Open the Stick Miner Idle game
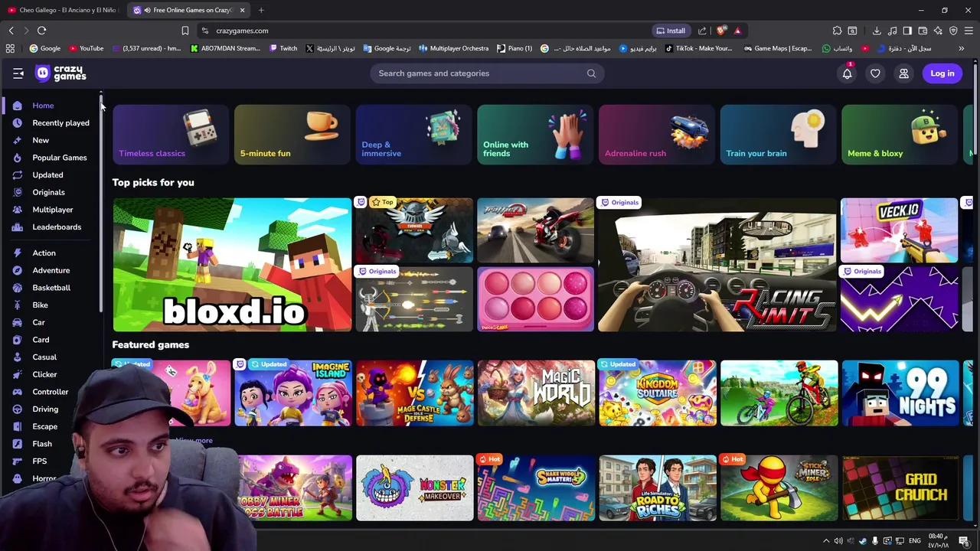This screenshot has width=980, height=551. [779, 488]
